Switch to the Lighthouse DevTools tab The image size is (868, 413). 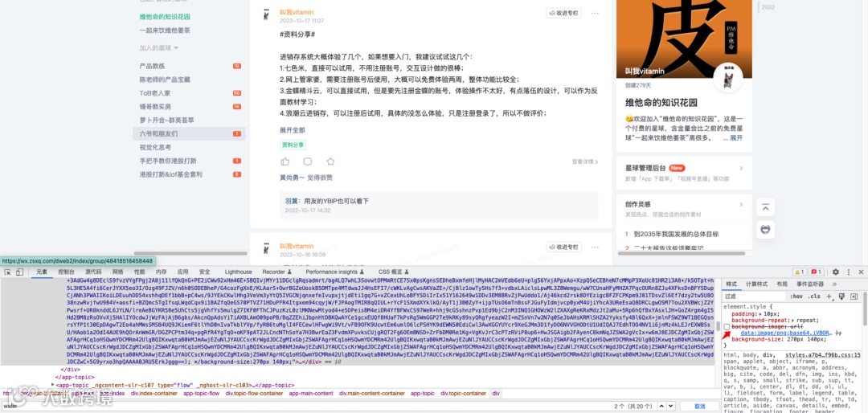coord(238,272)
